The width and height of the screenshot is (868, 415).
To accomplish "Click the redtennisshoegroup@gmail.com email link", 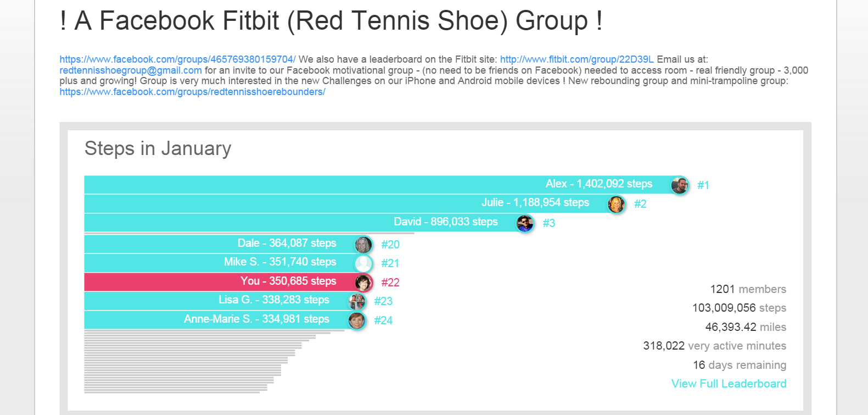I will 131,70.
